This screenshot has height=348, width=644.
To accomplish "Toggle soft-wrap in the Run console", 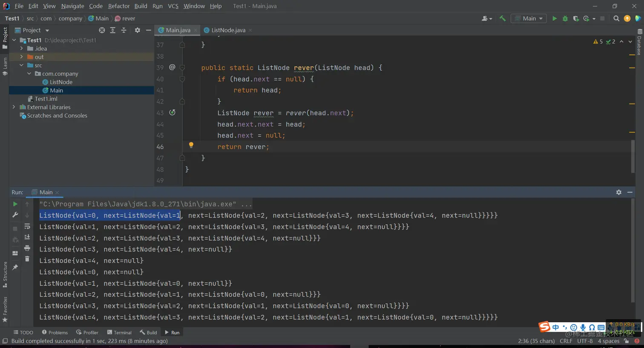I will coord(27,226).
